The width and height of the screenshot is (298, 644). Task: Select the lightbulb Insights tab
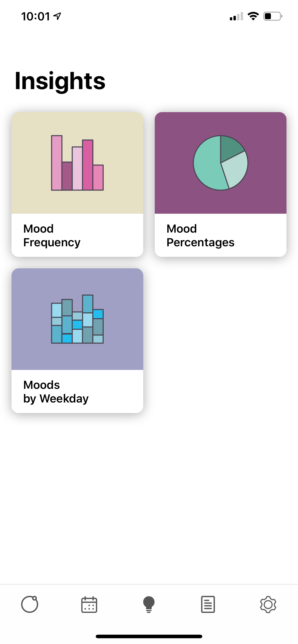point(149,604)
